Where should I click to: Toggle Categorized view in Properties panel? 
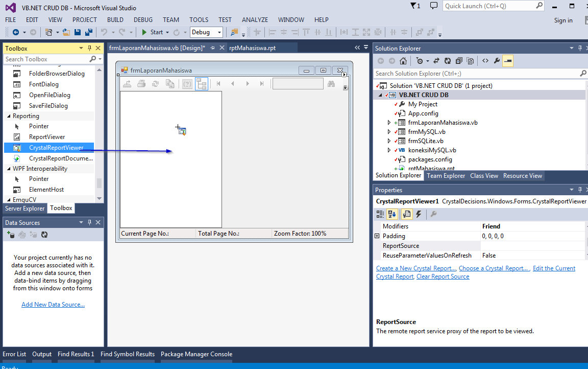(x=380, y=214)
